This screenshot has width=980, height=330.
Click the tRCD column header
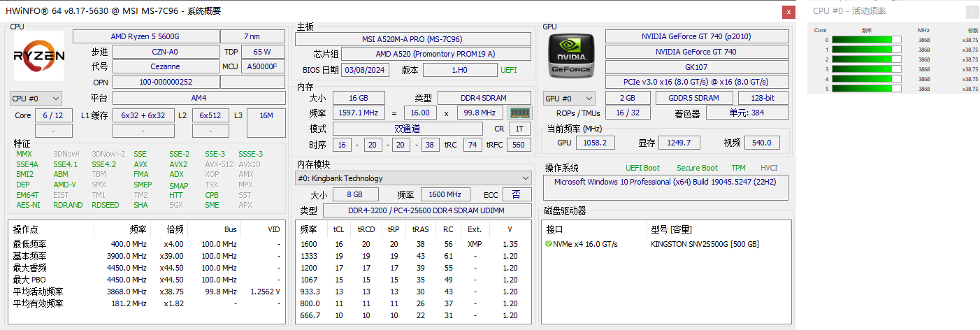pyautogui.click(x=366, y=229)
